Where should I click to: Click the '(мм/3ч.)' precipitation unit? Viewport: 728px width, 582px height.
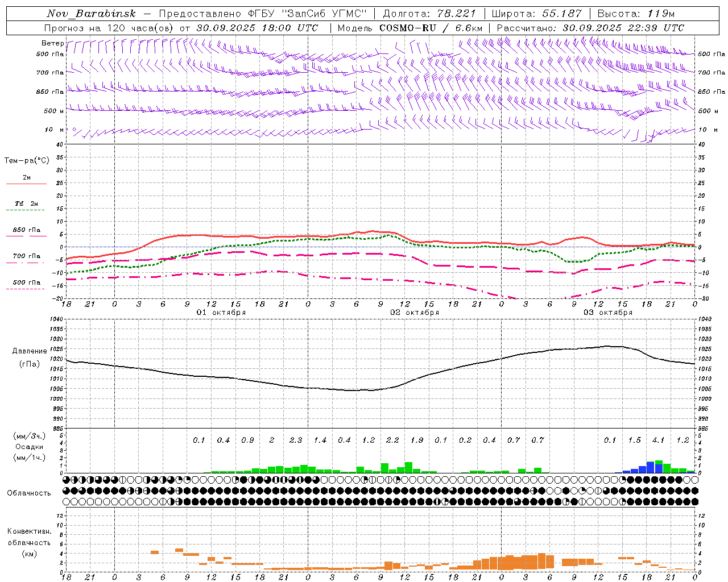pos(29,436)
